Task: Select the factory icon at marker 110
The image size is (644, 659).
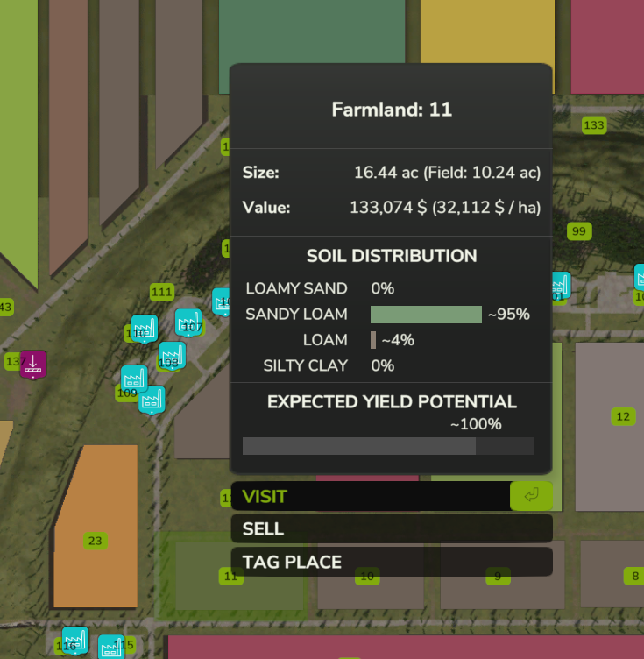Action: [144, 329]
